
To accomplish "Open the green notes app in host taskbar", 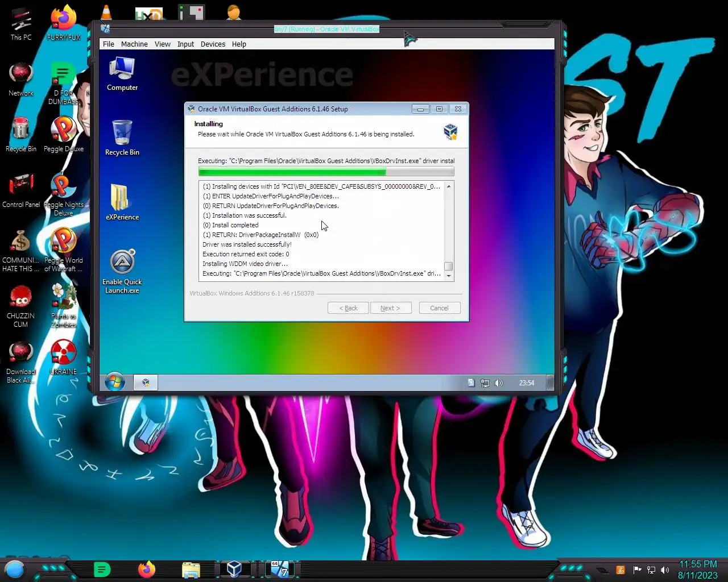I will pos(102,569).
